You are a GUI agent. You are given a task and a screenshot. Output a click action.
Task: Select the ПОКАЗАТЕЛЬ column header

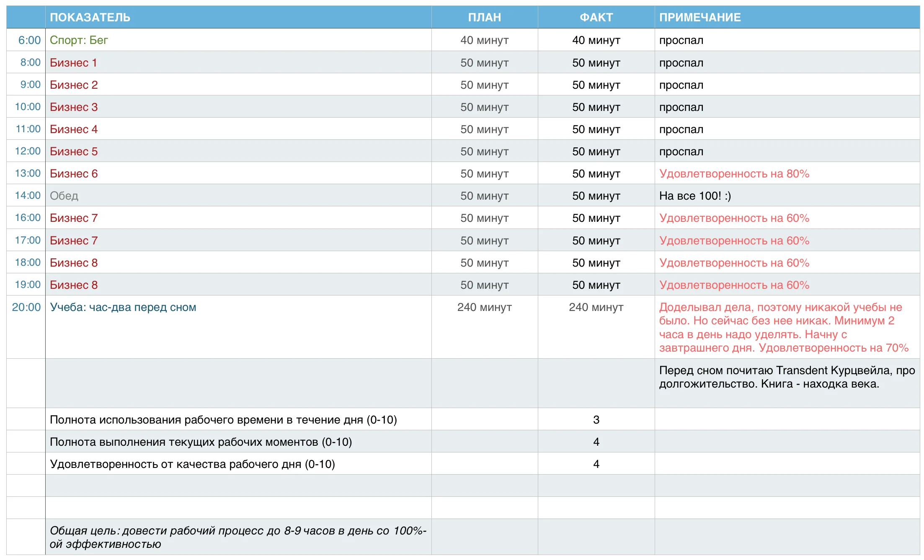pyautogui.click(x=90, y=17)
